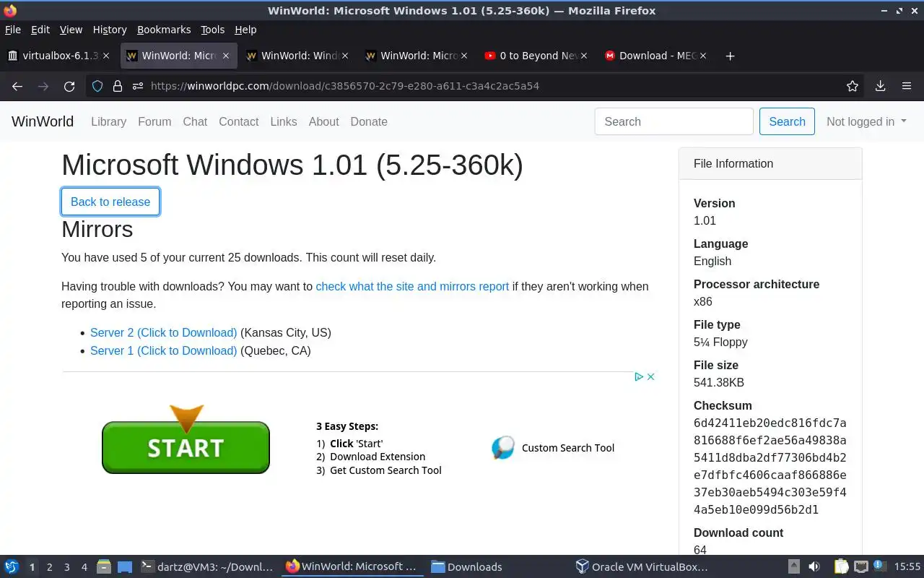924x578 pixels.
Task: Open the WinWorld home brand link
Action: (x=43, y=121)
